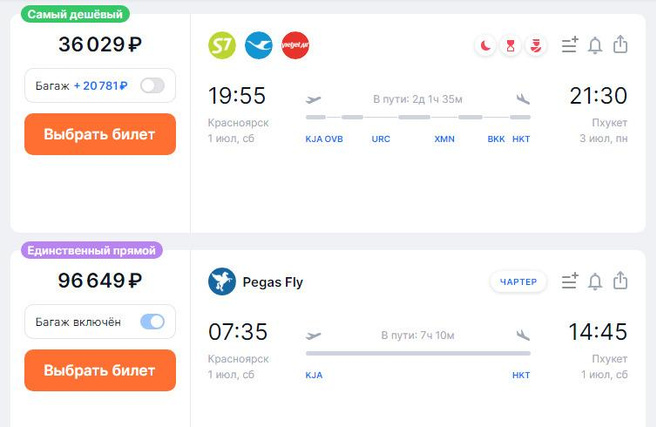Image resolution: width=656 pixels, height=427 pixels.
Task: Select the 96 649 ₽ Pegas Fly ticket
Action: pyautogui.click(x=100, y=370)
